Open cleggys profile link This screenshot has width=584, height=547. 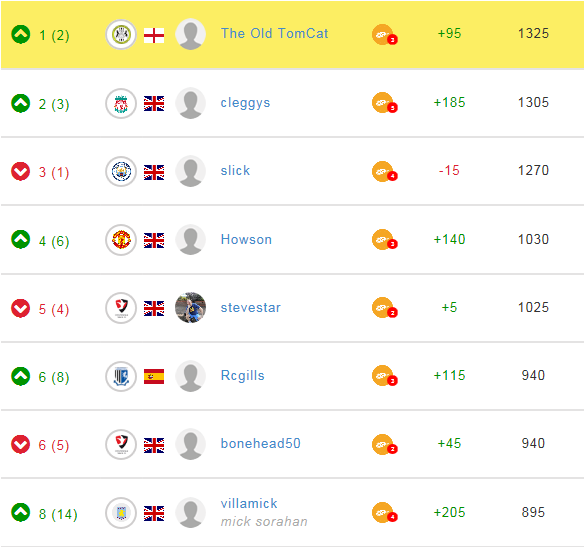[x=245, y=102]
